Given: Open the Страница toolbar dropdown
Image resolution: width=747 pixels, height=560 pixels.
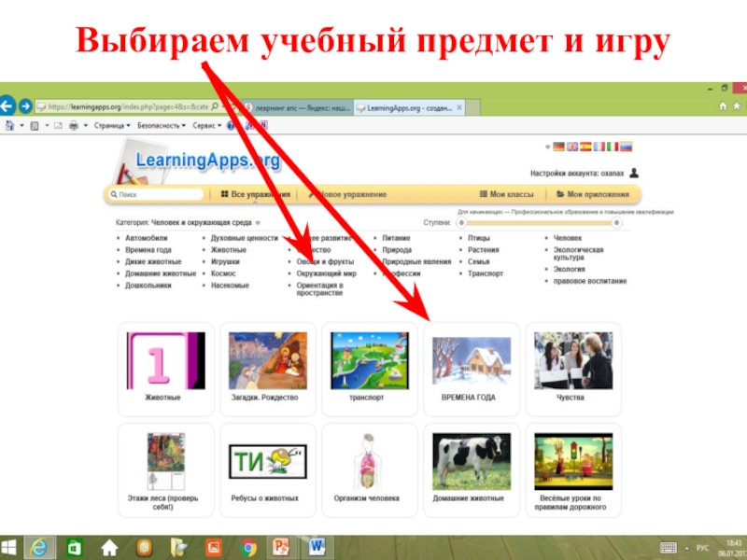Looking at the screenshot, I should click(113, 125).
